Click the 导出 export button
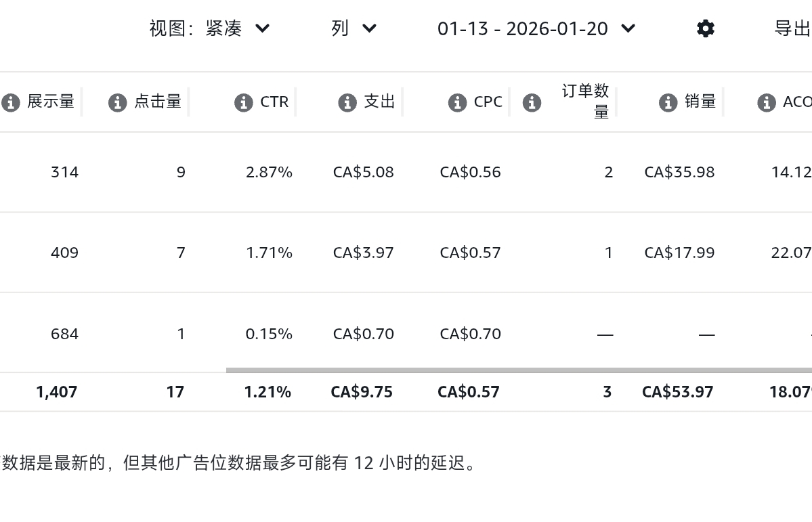Viewport: 812px width, 522px height. (792, 28)
